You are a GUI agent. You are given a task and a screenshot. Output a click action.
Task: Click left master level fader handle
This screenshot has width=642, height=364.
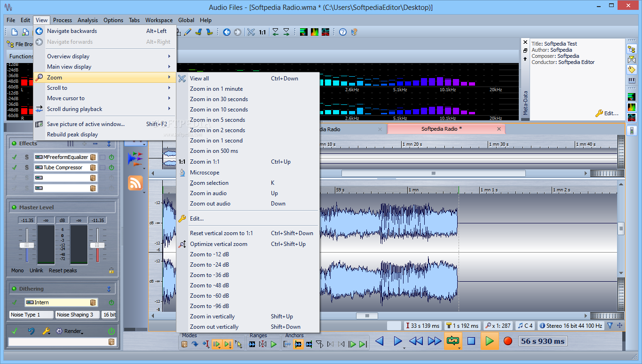(x=27, y=245)
